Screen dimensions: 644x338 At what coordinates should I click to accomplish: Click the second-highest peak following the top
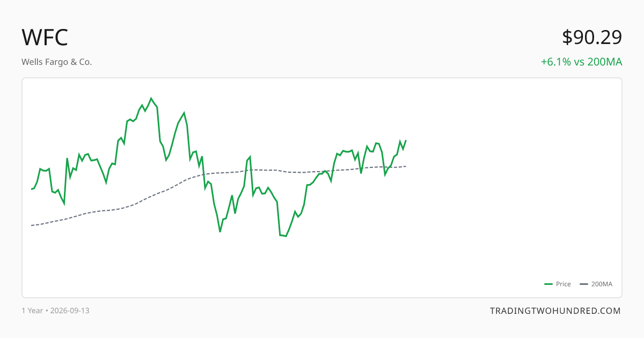coord(184,113)
